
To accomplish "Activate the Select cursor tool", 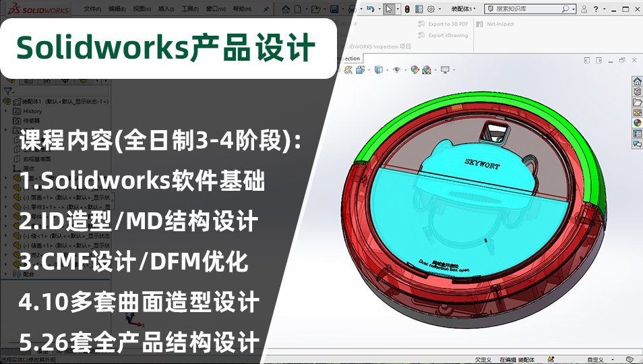I will click(388, 9).
